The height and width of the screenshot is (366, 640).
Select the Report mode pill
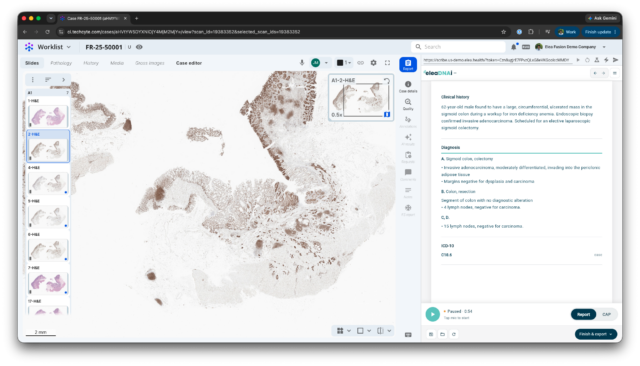(584, 314)
